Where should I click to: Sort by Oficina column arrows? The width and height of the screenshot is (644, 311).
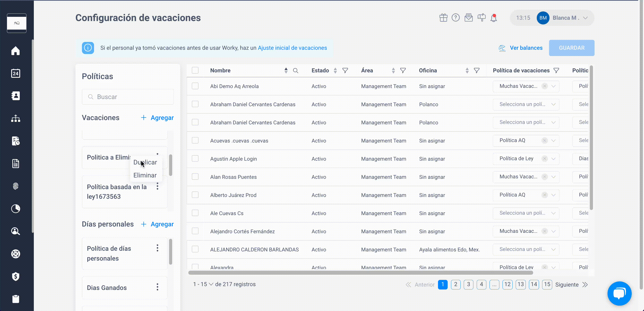click(x=467, y=71)
